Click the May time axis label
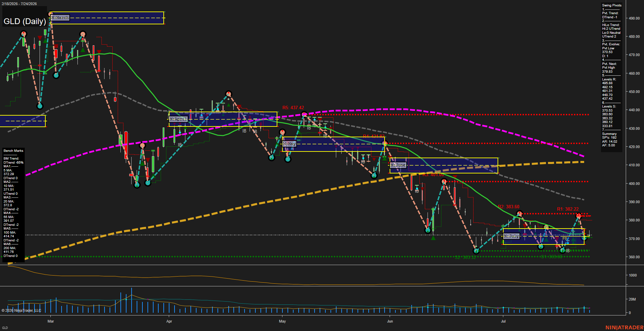 click(x=282, y=321)
